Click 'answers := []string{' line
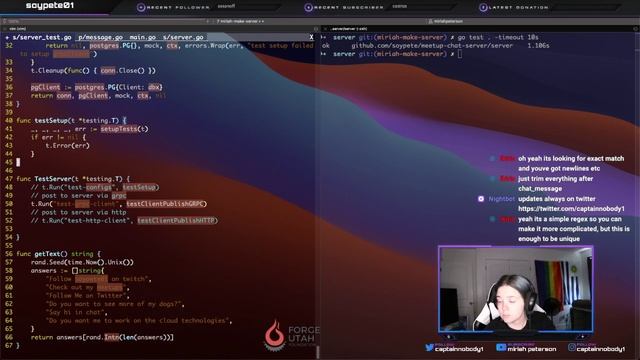The width and height of the screenshot is (640, 360). pos(68,271)
